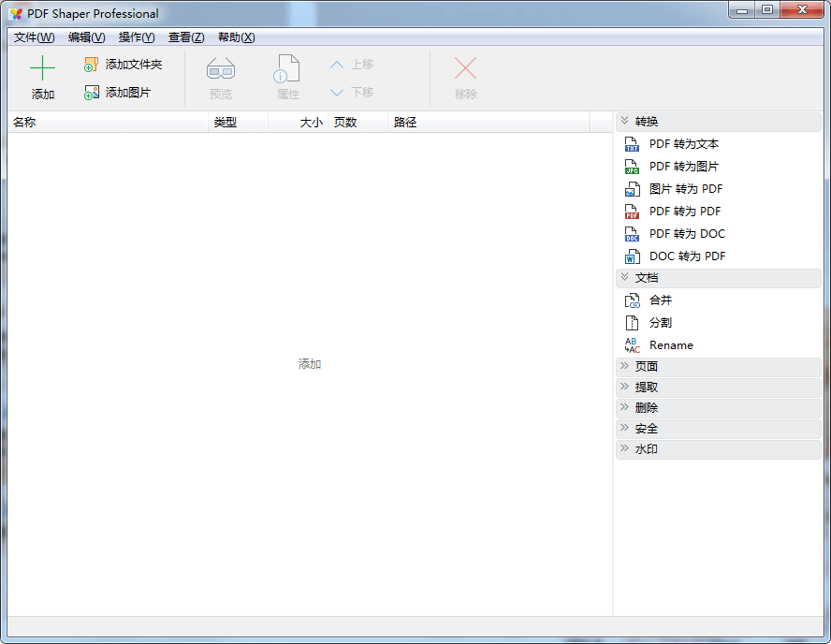Screen dimensions: 831x644
Task: Click the TXT icon for PDF 转为文本
Action: pos(632,144)
